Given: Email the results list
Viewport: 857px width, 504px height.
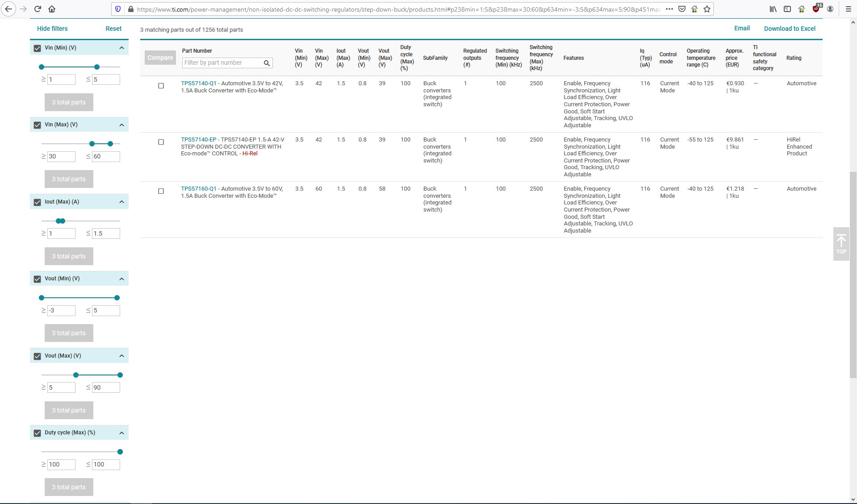Looking at the screenshot, I should coord(742,28).
